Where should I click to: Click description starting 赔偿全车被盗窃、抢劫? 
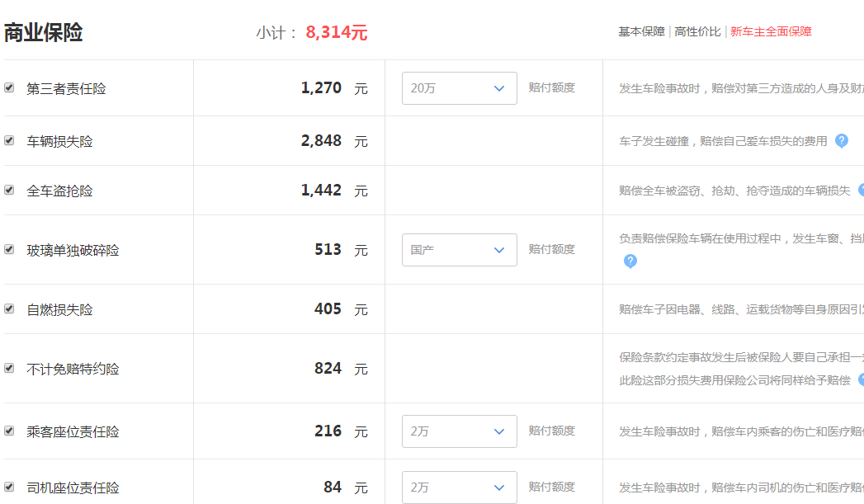tap(734, 191)
